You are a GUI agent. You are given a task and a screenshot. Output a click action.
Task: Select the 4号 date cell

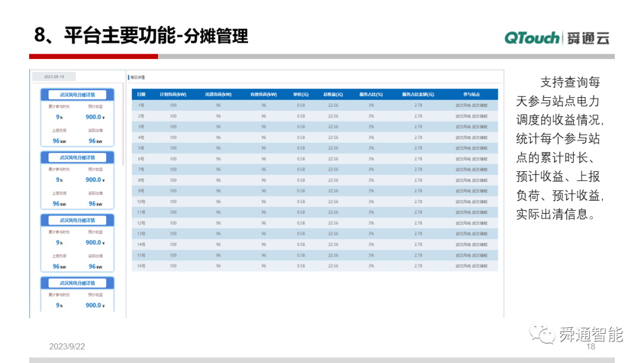pyautogui.click(x=141, y=137)
